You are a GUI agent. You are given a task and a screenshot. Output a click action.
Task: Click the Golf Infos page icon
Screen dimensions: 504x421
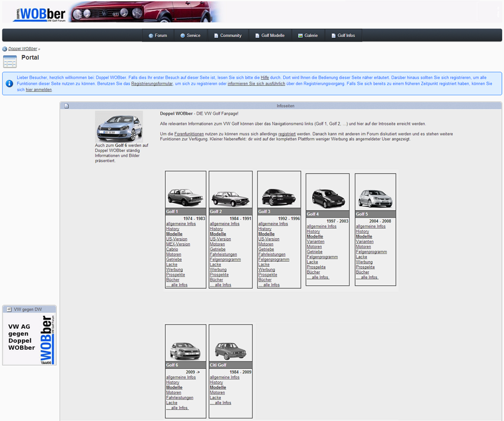point(334,36)
